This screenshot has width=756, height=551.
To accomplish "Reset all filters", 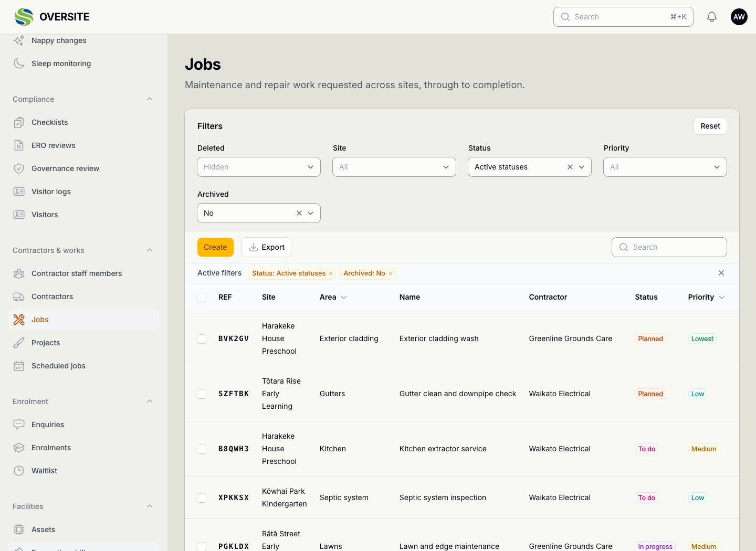I will point(710,126).
